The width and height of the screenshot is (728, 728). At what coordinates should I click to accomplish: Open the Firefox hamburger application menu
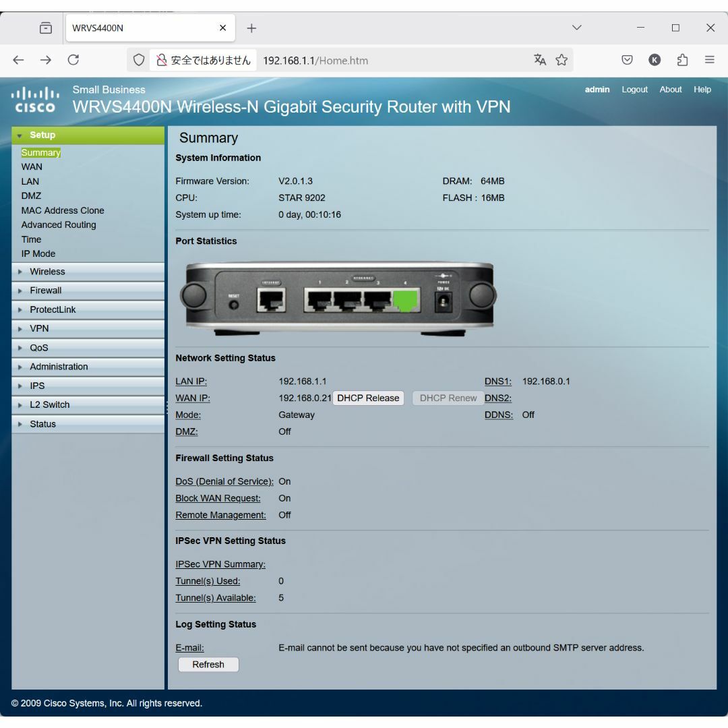[x=709, y=60]
